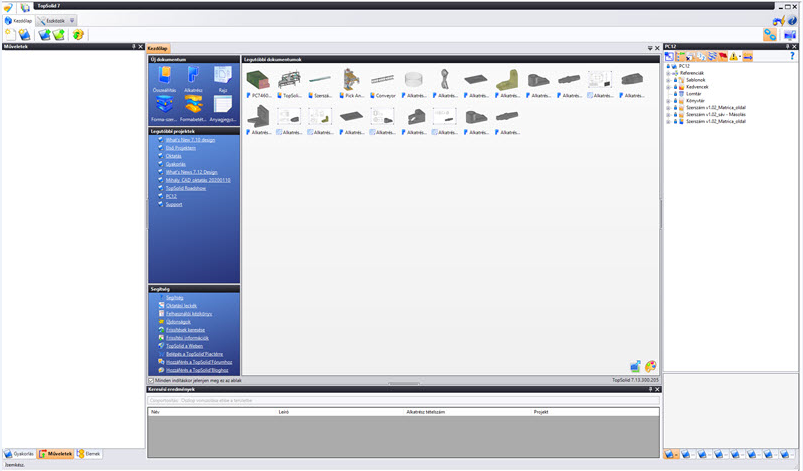
Task: Switch to the Műveletek bottom tab
Action: pos(55,454)
